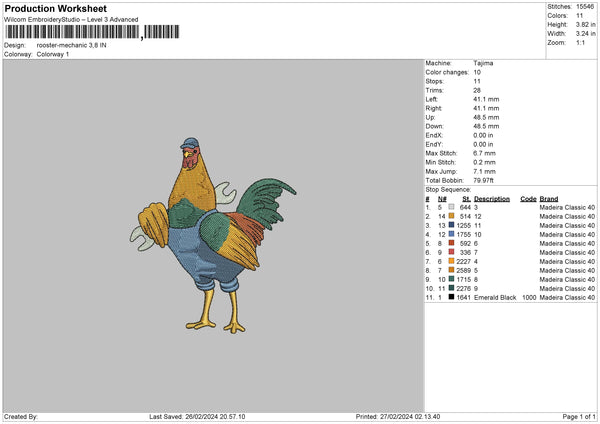
Task: Select the Min Stitch value 0.2 mm
Action: [x=484, y=162]
